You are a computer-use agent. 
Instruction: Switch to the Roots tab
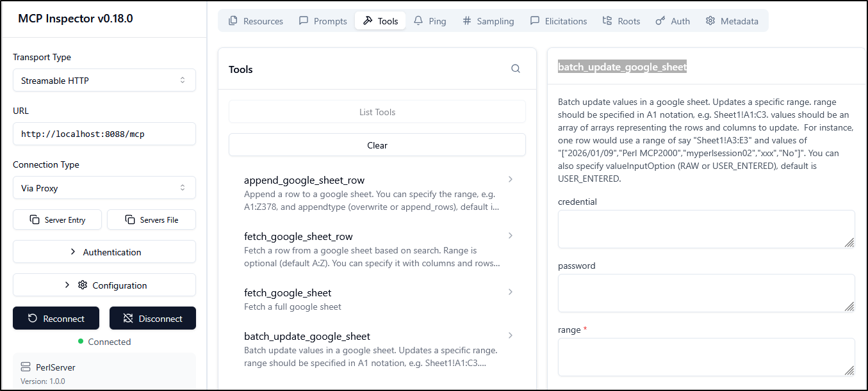(x=621, y=21)
